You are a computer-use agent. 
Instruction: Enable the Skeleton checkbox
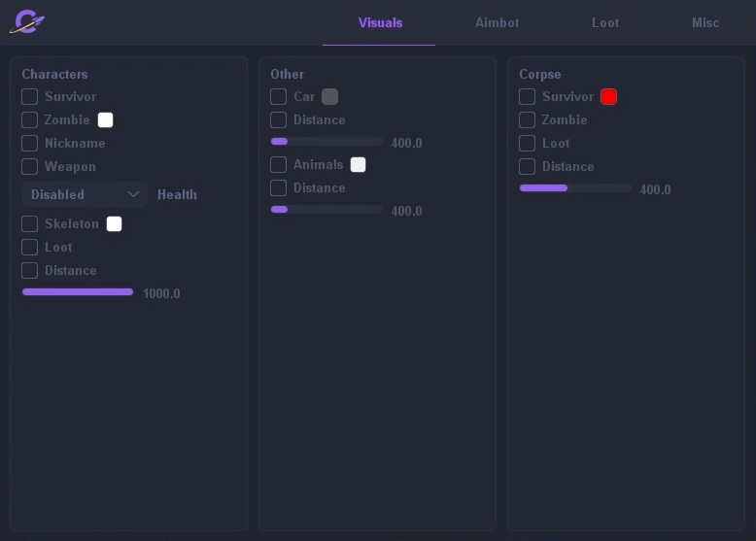coord(30,223)
